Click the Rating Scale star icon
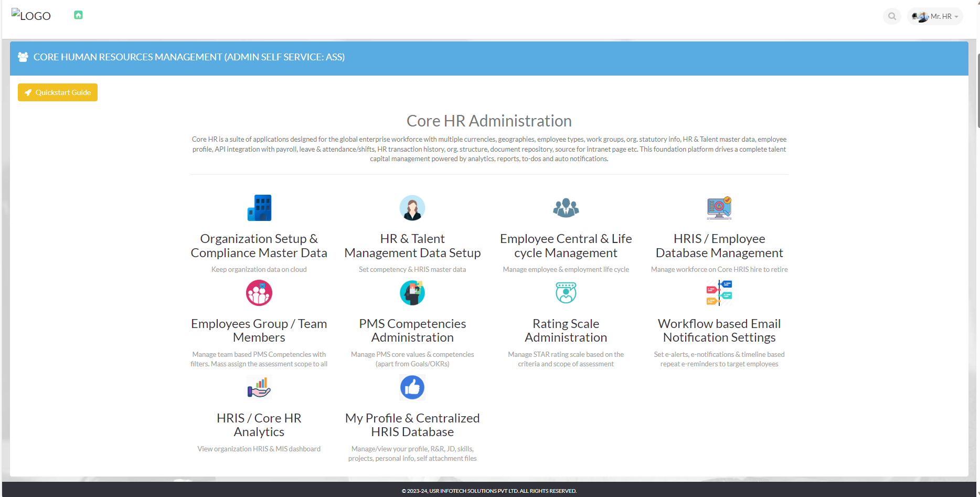The width and height of the screenshot is (980, 497). pos(566,293)
